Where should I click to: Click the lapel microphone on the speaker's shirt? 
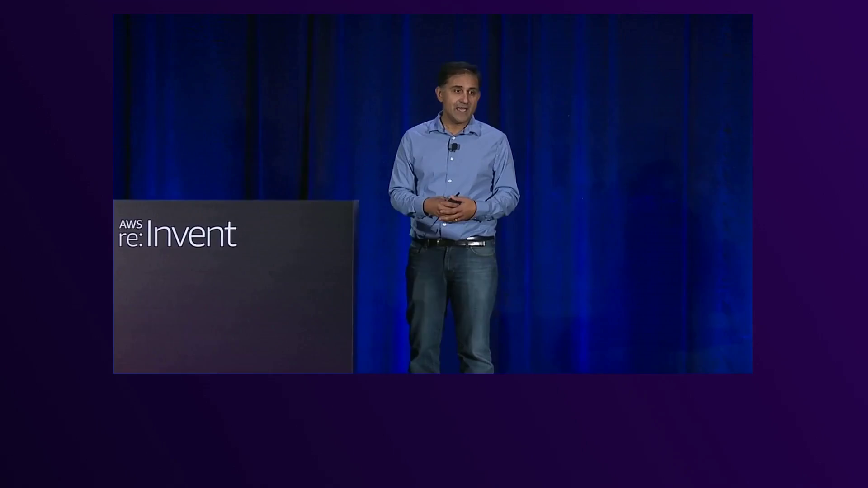click(454, 147)
